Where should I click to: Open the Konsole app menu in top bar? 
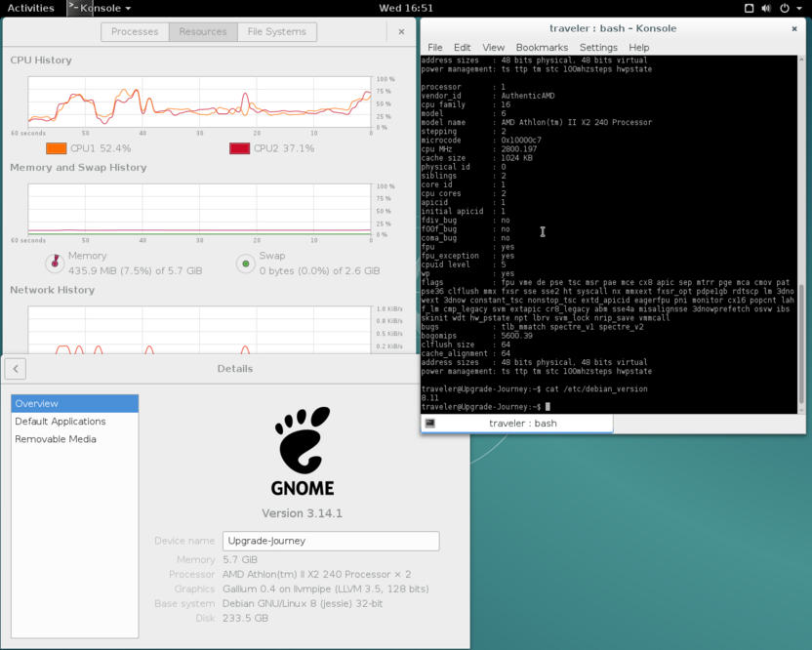tap(100, 8)
